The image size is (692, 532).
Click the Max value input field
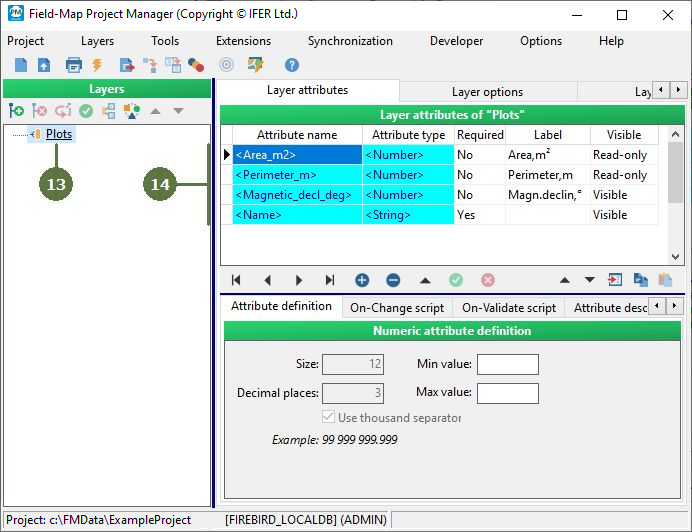tap(507, 393)
